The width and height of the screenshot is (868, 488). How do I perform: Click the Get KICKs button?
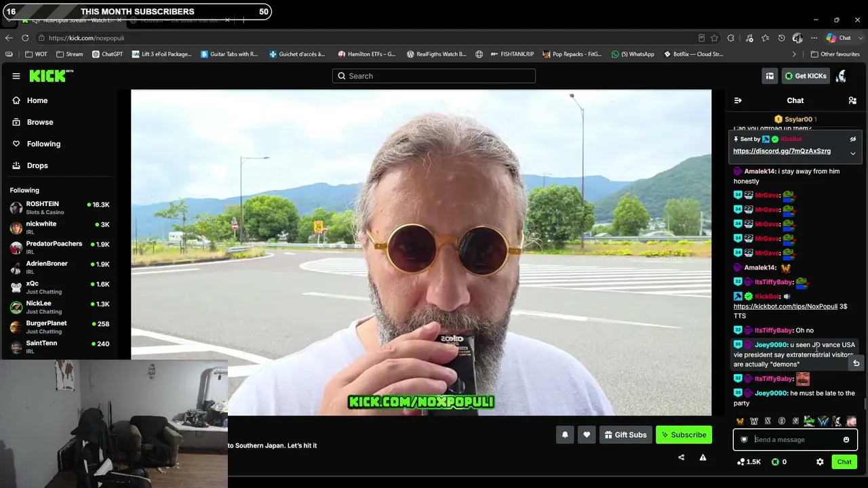pyautogui.click(x=806, y=76)
